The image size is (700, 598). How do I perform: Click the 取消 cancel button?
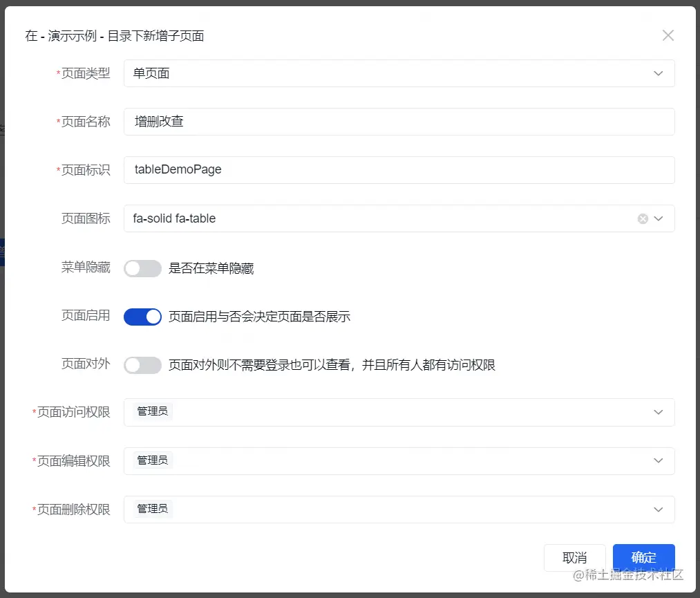point(574,557)
